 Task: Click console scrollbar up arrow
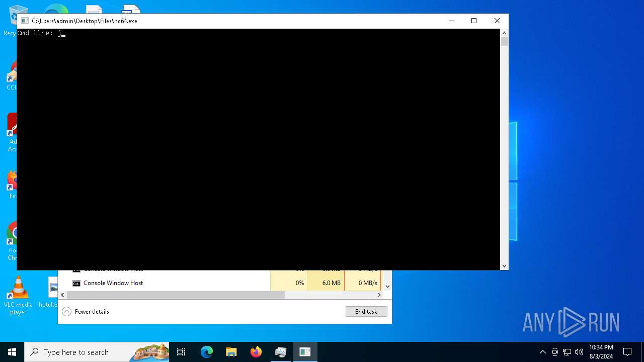[504, 33]
